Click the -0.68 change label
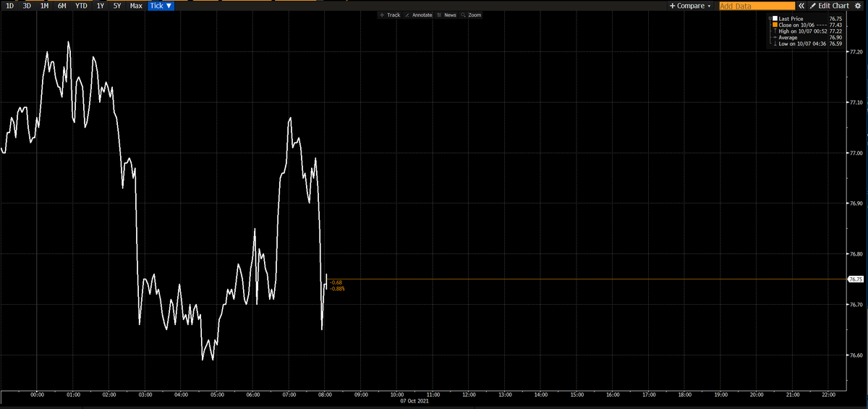Screen dimensions: 868x409 tap(335, 282)
